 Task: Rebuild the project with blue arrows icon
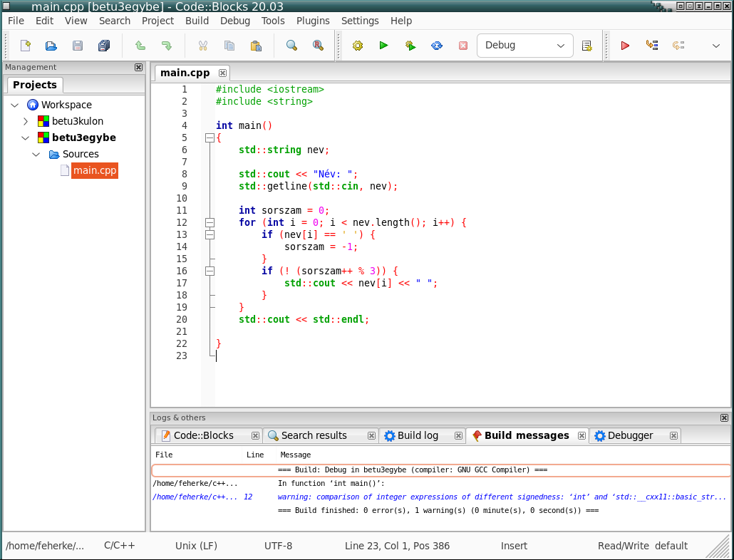pos(437,46)
